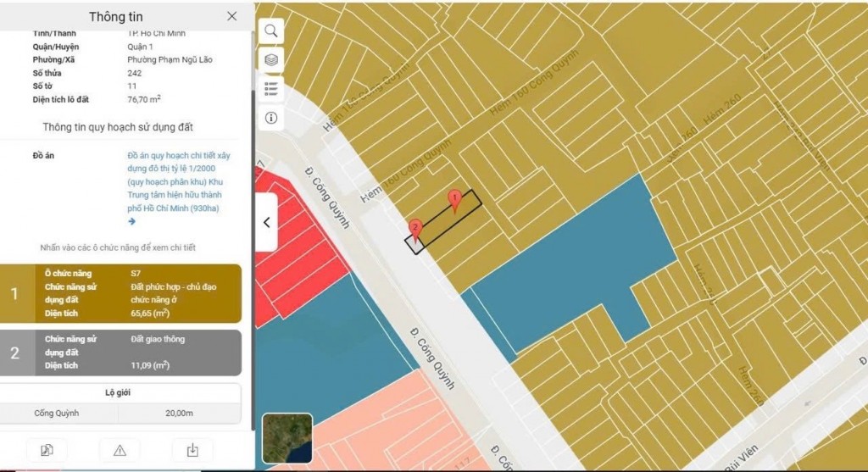Click the Lộ giới table header
The image size is (868, 472).
(x=117, y=392)
